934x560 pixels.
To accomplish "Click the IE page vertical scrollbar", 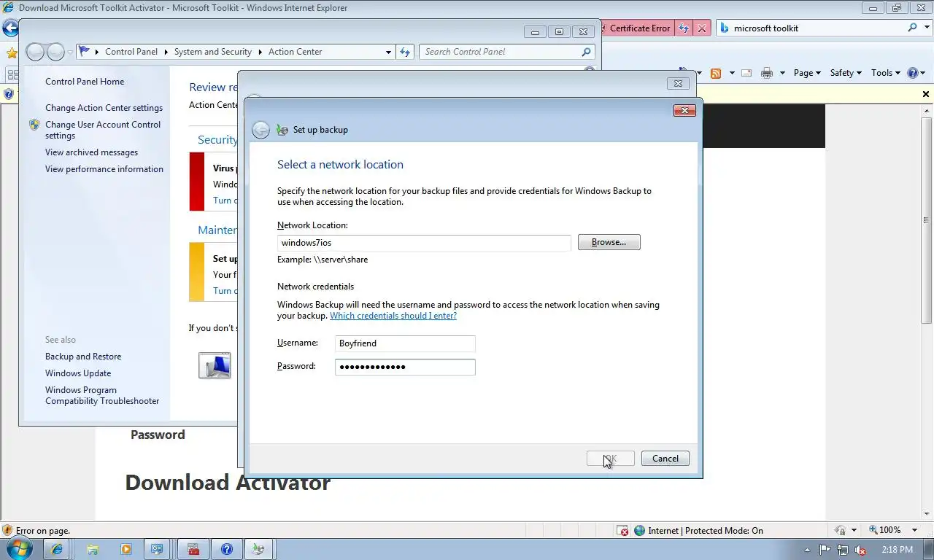I will pos(927,219).
